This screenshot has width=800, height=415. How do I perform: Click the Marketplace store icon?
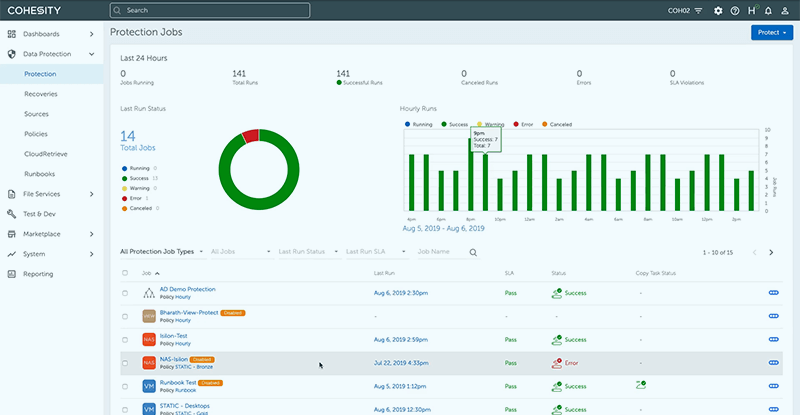[12, 234]
